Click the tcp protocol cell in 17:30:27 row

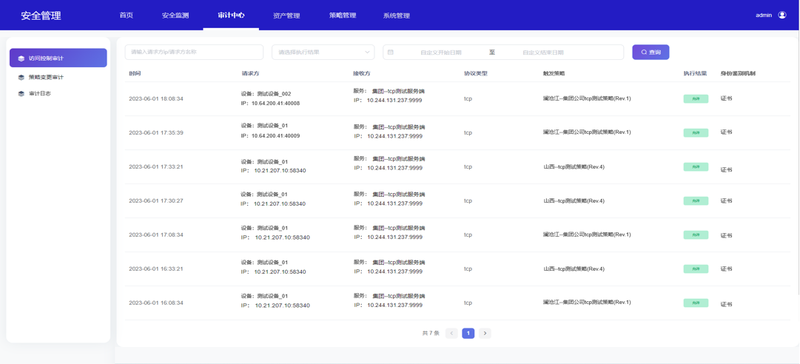pyautogui.click(x=468, y=201)
